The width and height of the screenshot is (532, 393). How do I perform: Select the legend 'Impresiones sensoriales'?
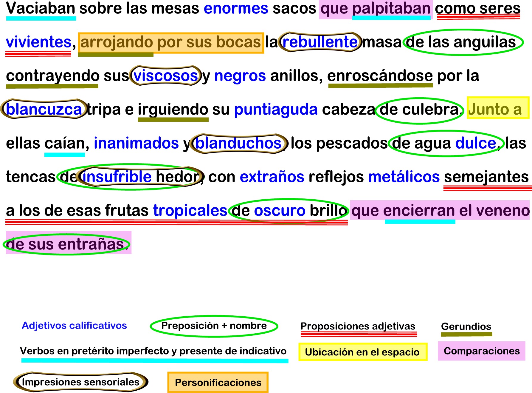(80, 382)
